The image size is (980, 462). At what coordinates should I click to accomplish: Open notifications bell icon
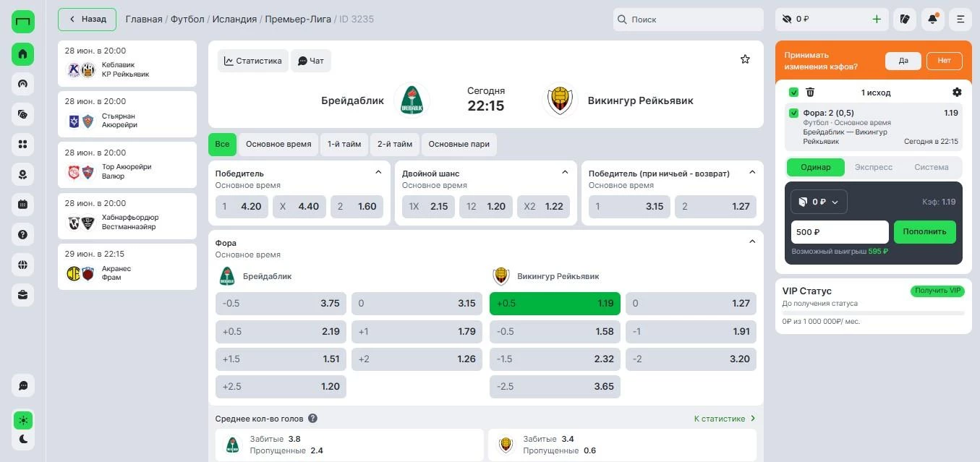(x=932, y=19)
